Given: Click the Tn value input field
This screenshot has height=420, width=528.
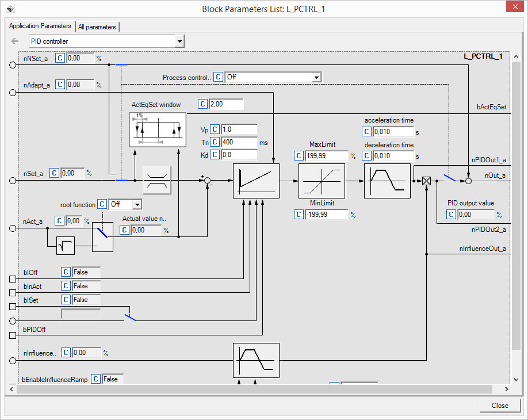Looking at the screenshot, I should point(239,142).
